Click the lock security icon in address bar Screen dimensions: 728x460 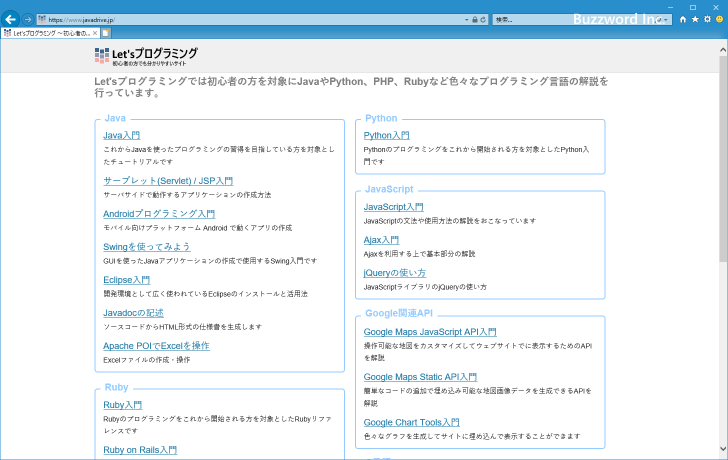474,20
